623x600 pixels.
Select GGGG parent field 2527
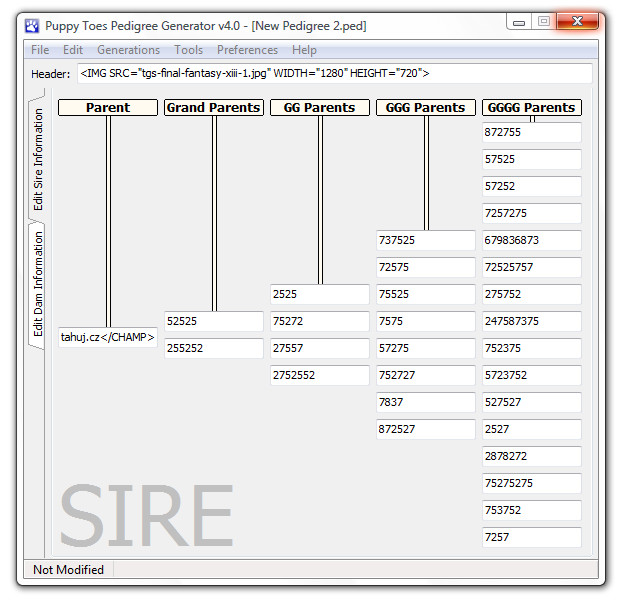(532, 429)
